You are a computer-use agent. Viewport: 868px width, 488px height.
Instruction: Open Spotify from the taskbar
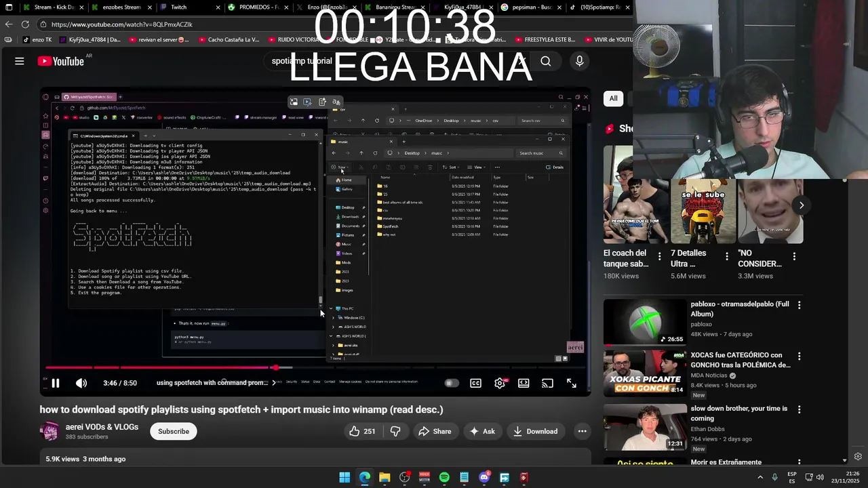pyautogui.click(x=444, y=477)
